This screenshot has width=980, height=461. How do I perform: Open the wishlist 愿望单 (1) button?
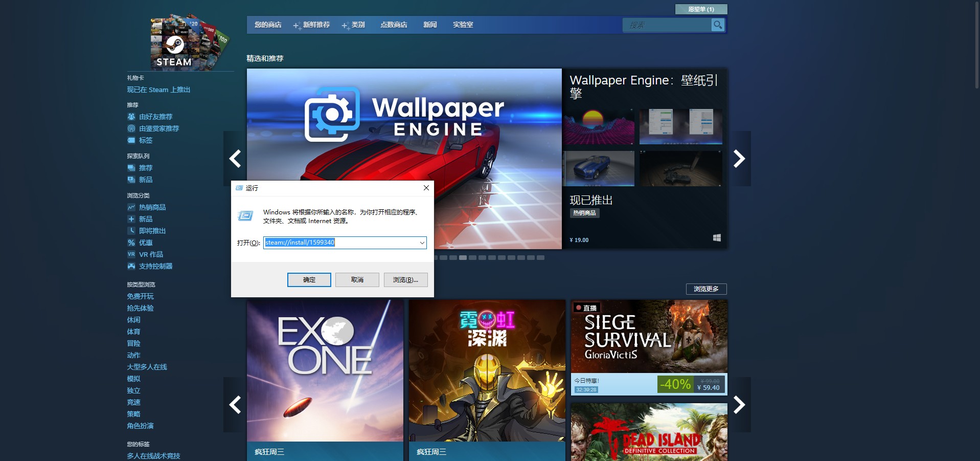pos(701,9)
